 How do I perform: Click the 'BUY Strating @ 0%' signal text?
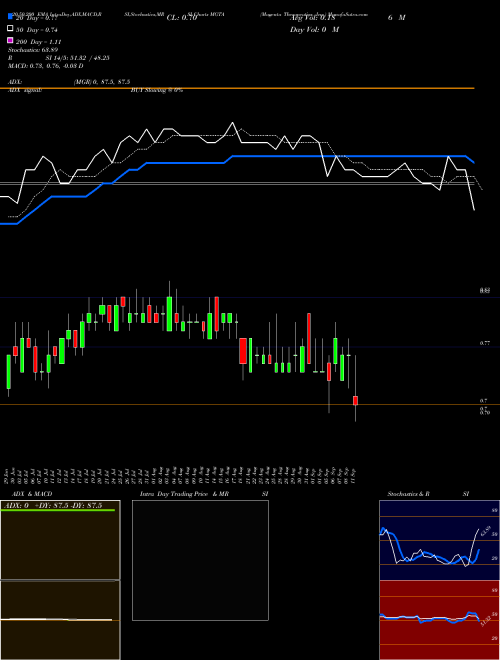click(x=157, y=90)
